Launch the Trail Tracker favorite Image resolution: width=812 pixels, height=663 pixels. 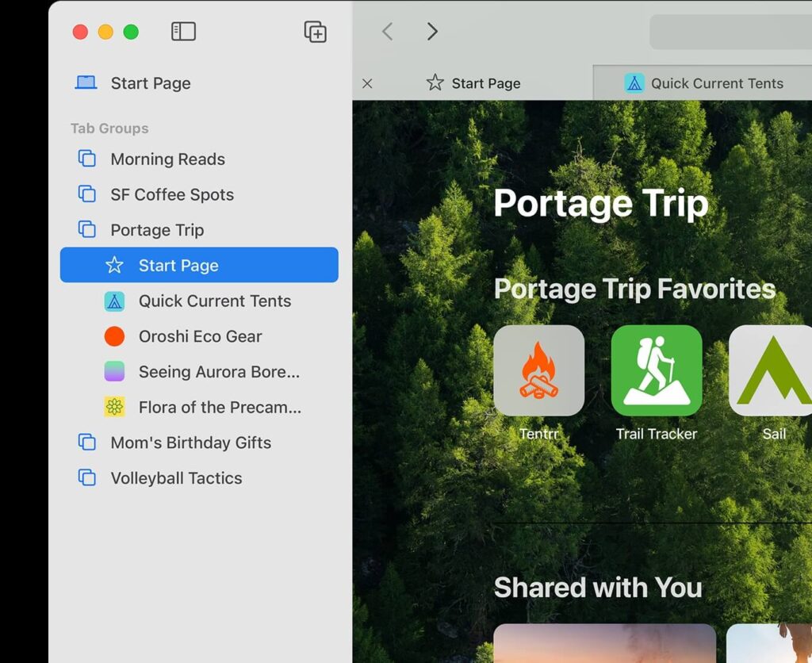(x=657, y=370)
